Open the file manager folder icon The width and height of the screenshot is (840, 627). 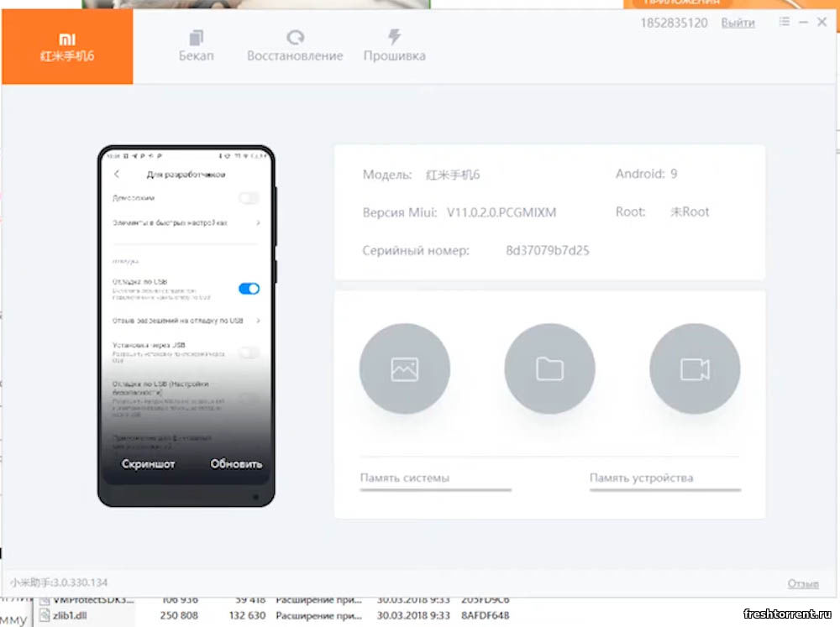(549, 369)
